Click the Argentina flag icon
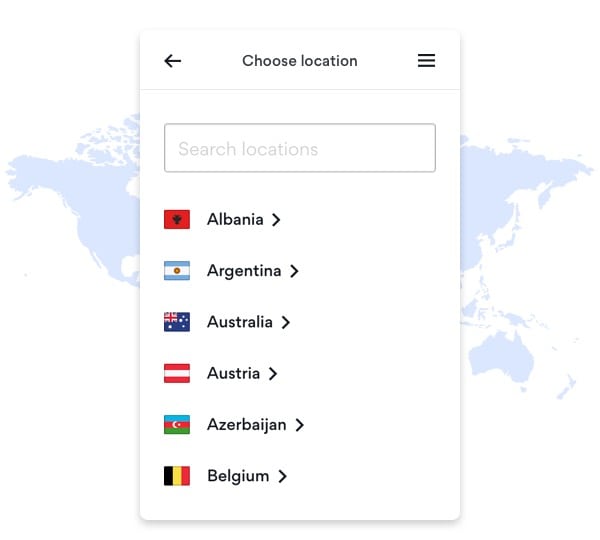This screenshot has height=540, width=600. [177, 271]
